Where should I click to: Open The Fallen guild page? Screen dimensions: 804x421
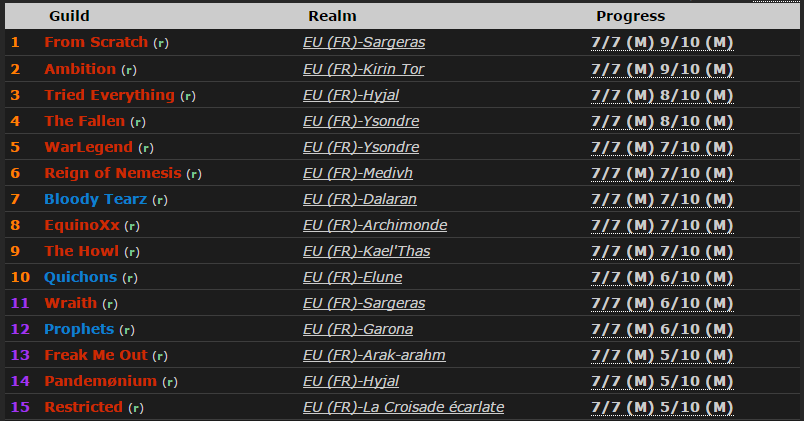coord(85,121)
